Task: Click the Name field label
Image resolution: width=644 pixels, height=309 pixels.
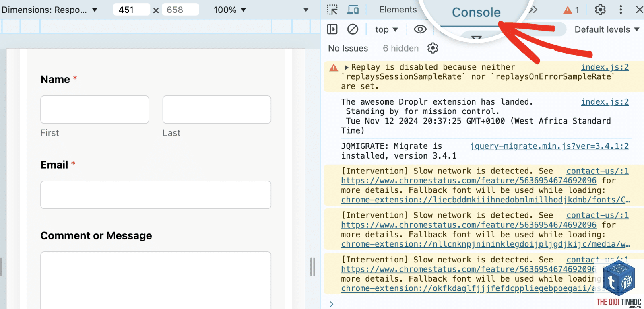Action: [59, 79]
